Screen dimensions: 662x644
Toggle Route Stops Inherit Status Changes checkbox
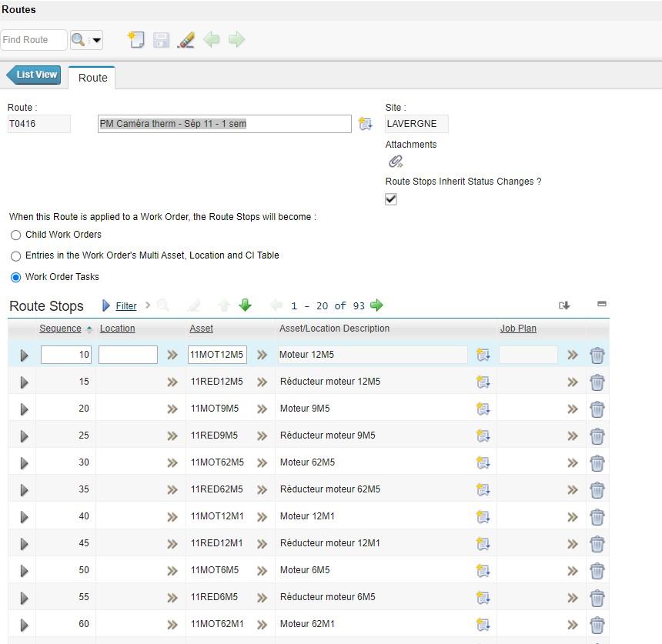pyautogui.click(x=391, y=199)
